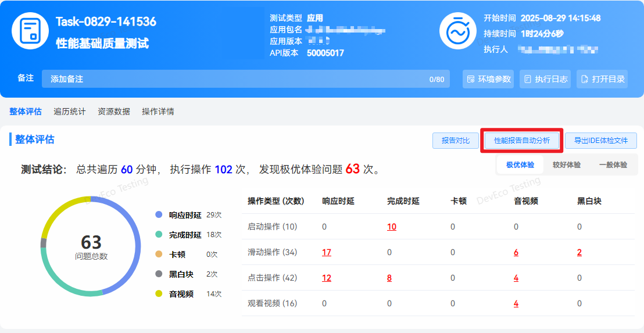Select the 极优体验 experience level

tap(520, 165)
